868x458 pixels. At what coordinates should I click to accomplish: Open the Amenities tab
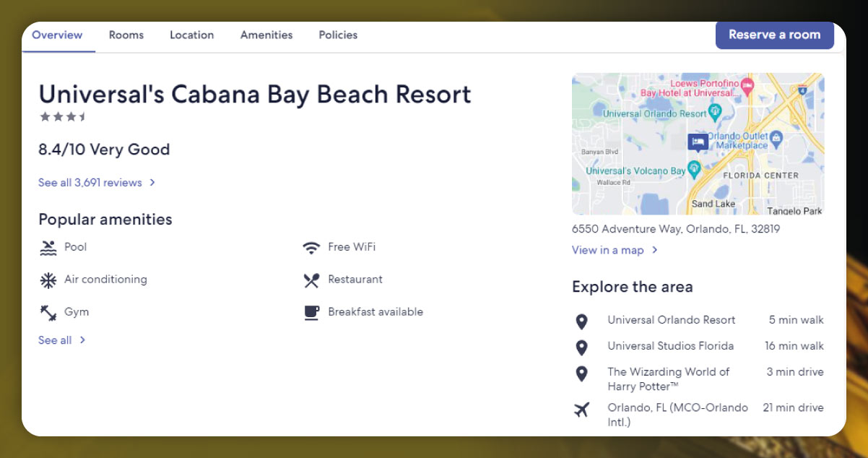click(266, 35)
